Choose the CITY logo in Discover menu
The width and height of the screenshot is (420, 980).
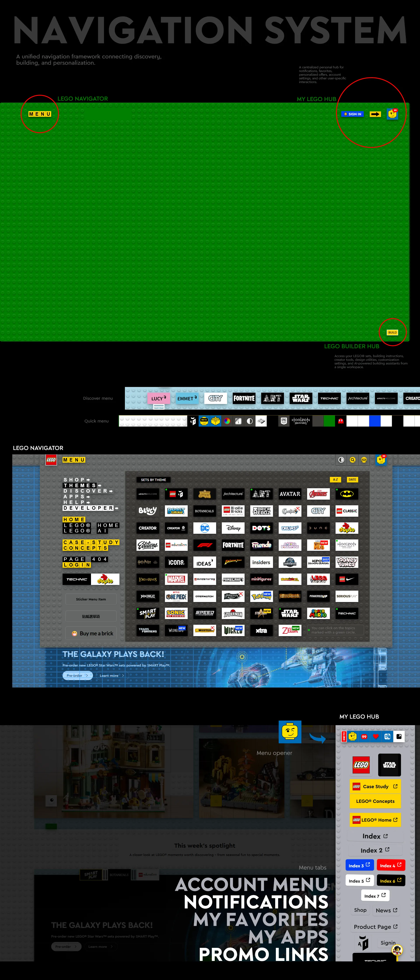pyautogui.click(x=215, y=398)
